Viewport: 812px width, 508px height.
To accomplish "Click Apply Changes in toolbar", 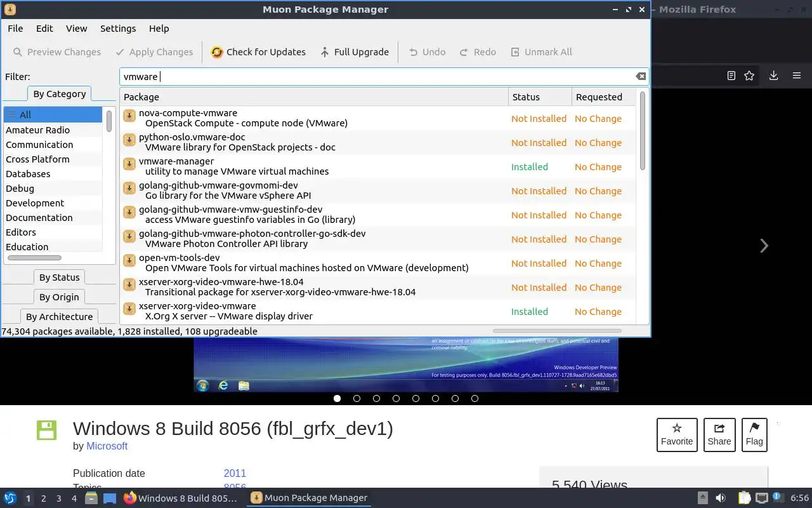I will click(154, 52).
